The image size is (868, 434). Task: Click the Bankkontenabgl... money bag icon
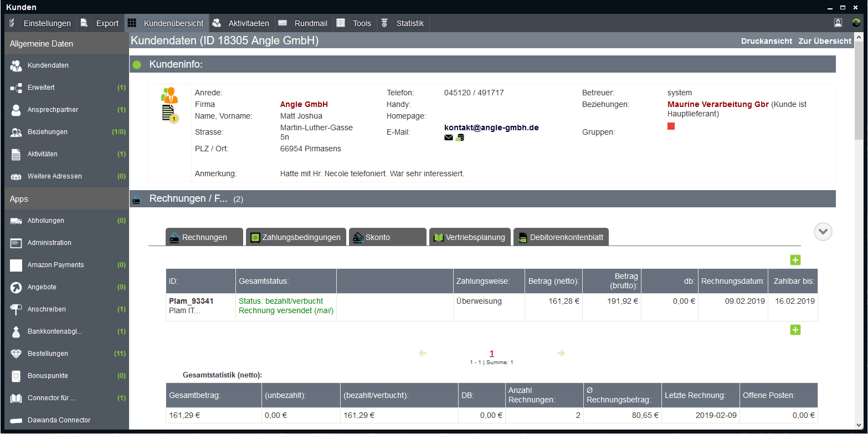16,331
